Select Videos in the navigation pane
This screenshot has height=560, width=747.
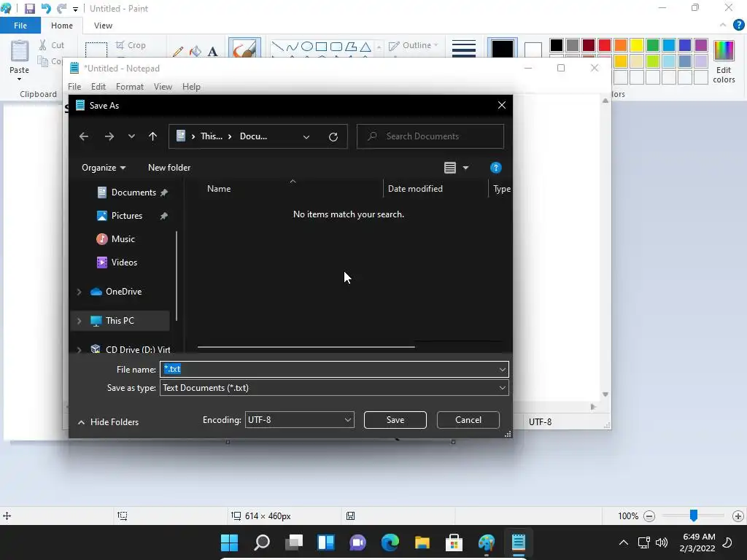pos(117,262)
